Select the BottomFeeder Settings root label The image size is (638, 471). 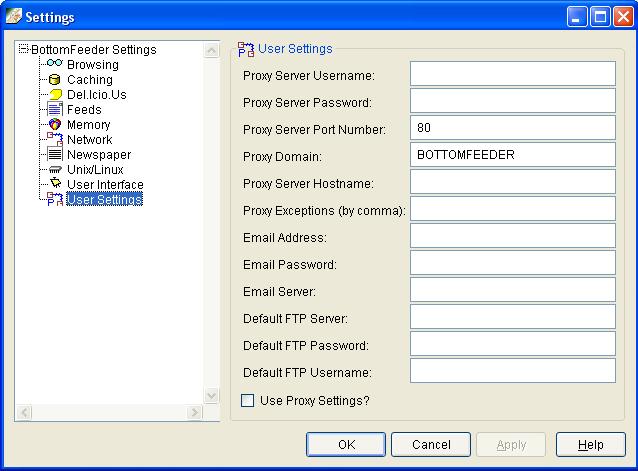94,50
